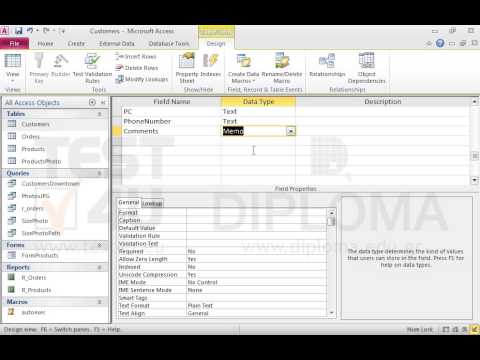Collapse the Macros group

(99, 302)
